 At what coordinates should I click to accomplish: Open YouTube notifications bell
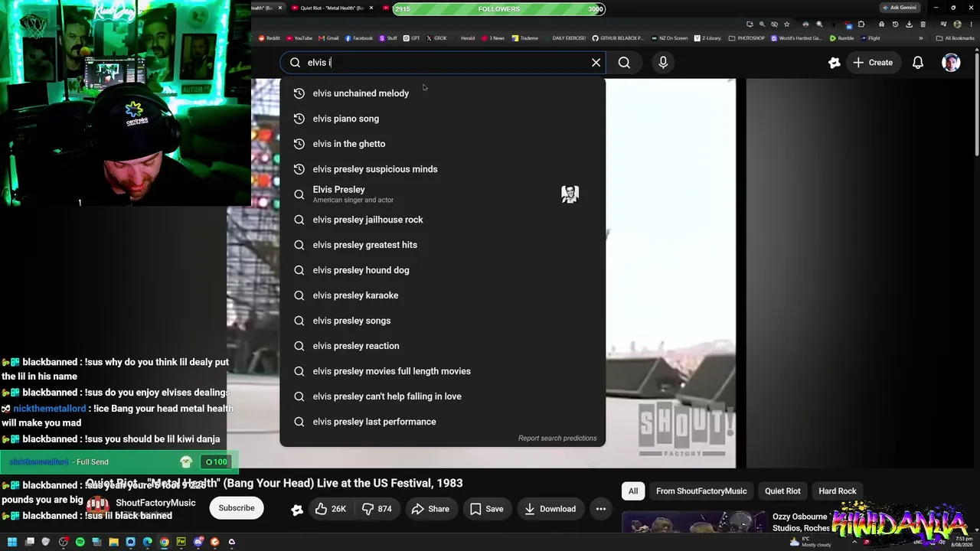tap(917, 63)
